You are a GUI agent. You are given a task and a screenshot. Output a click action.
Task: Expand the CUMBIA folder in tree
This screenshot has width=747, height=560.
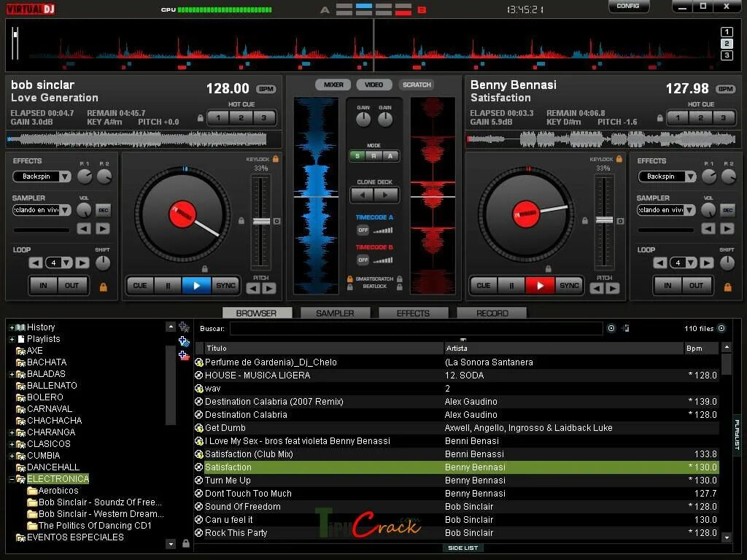tap(12, 456)
